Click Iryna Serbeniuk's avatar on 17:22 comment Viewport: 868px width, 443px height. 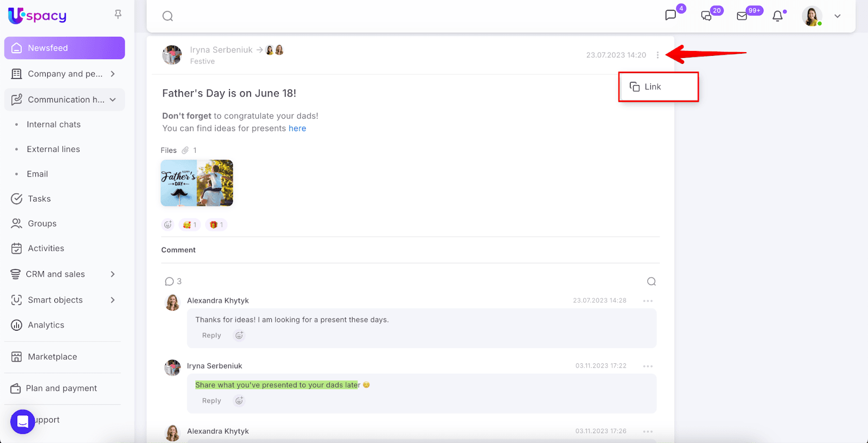173,368
